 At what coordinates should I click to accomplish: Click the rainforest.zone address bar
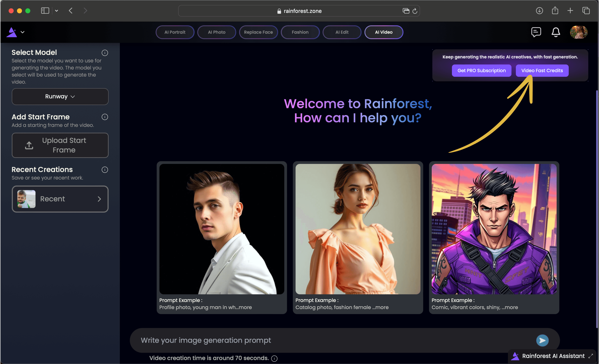tap(299, 11)
